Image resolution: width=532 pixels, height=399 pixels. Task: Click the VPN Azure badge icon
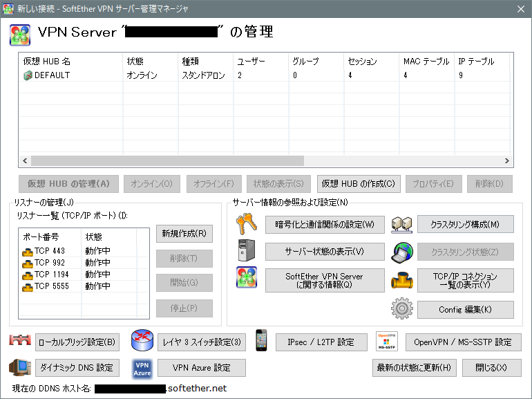point(142,369)
